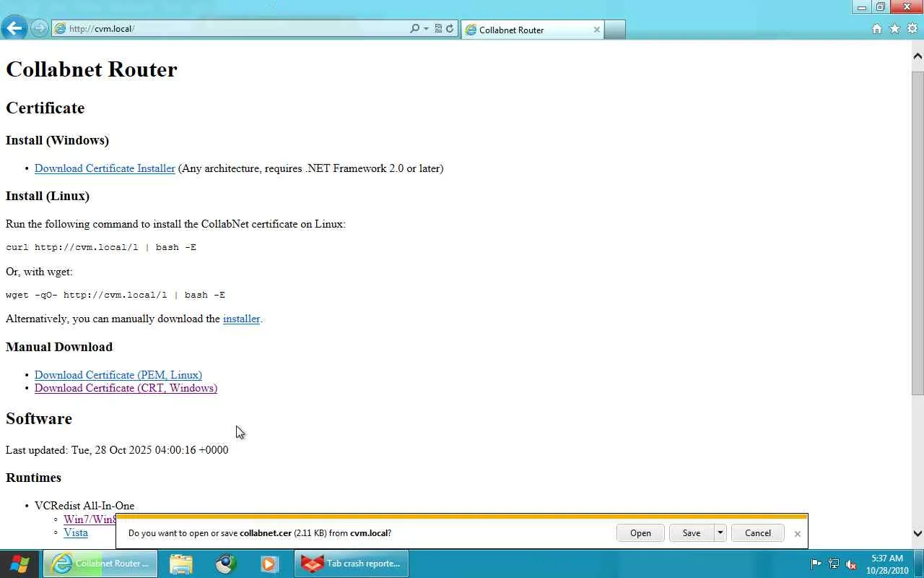Screen dimensions: 924x578
Task: Minimize the Internet Explorer window
Action: tap(861, 7)
